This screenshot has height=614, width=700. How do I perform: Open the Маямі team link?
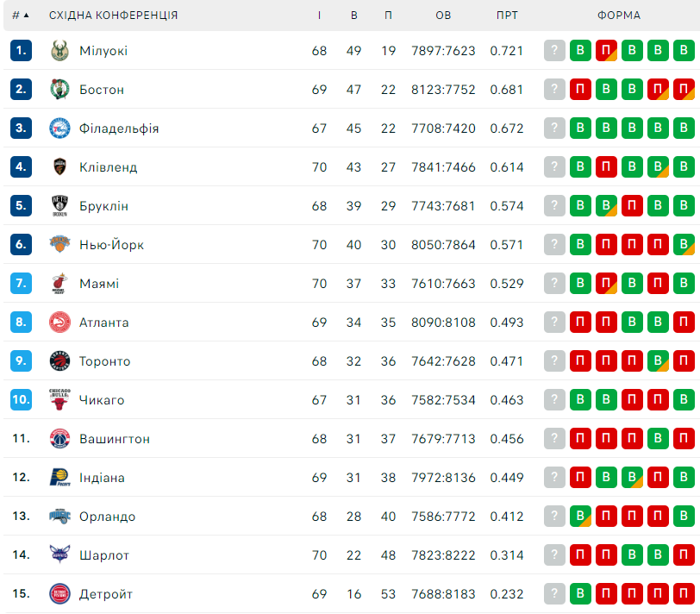tap(99, 284)
